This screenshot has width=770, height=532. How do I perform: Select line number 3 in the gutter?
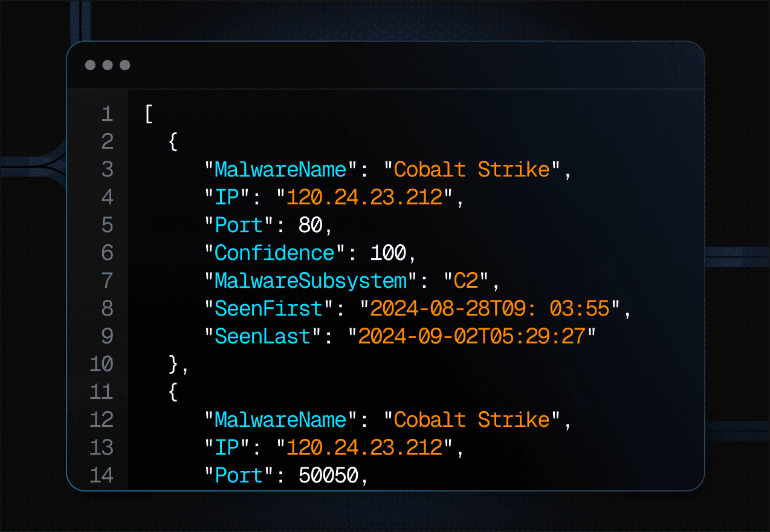(107, 169)
